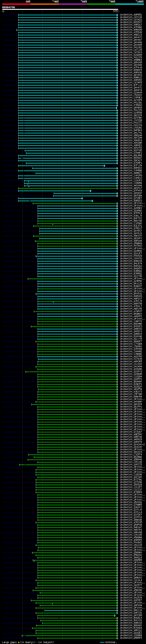146x644 pixels.
Task: Open the bottom hit UniRef100_Q5R5F5
Action: [131, 638]
